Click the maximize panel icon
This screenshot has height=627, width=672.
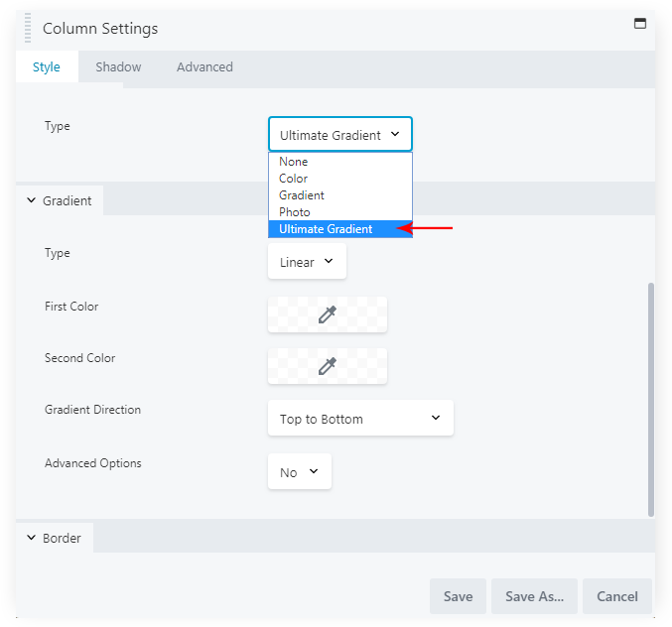point(640,23)
